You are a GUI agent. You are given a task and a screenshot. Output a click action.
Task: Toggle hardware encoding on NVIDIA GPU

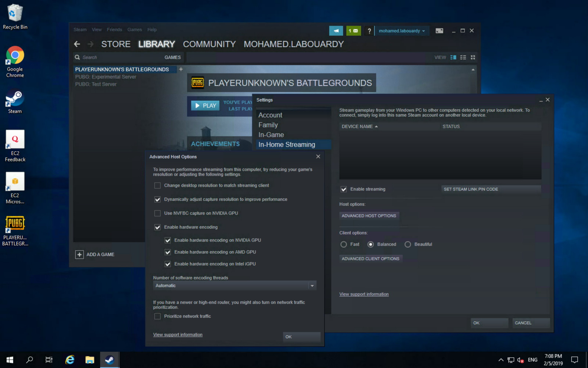click(x=168, y=240)
